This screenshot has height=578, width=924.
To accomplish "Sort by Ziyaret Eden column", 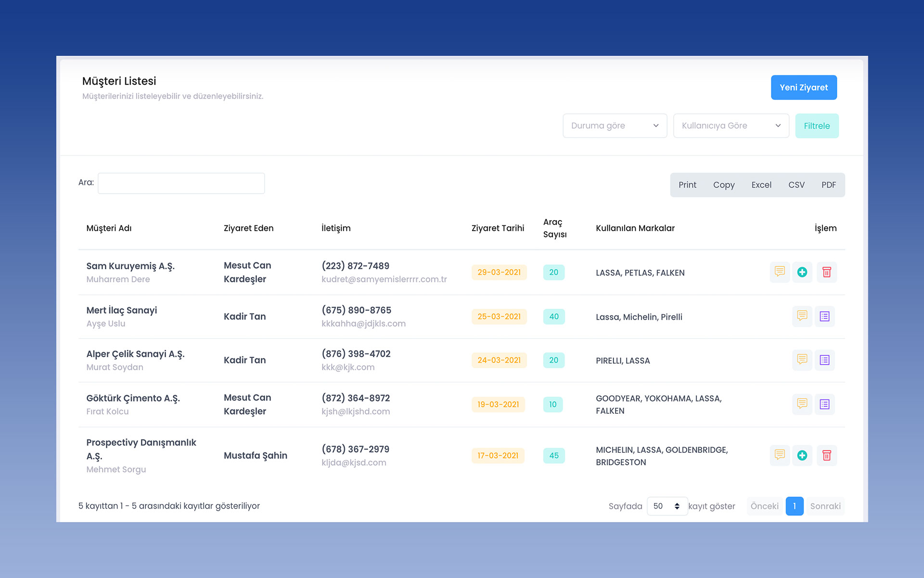I will [248, 228].
